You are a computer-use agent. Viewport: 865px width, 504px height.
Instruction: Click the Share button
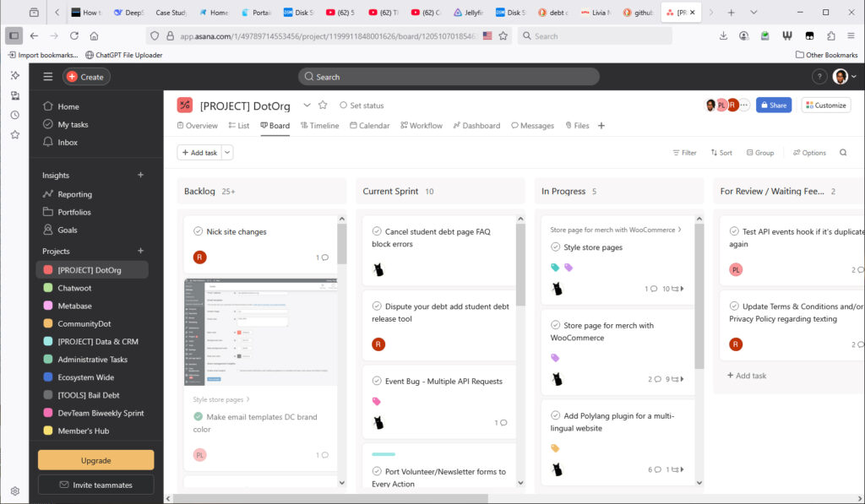(x=774, y=105)
